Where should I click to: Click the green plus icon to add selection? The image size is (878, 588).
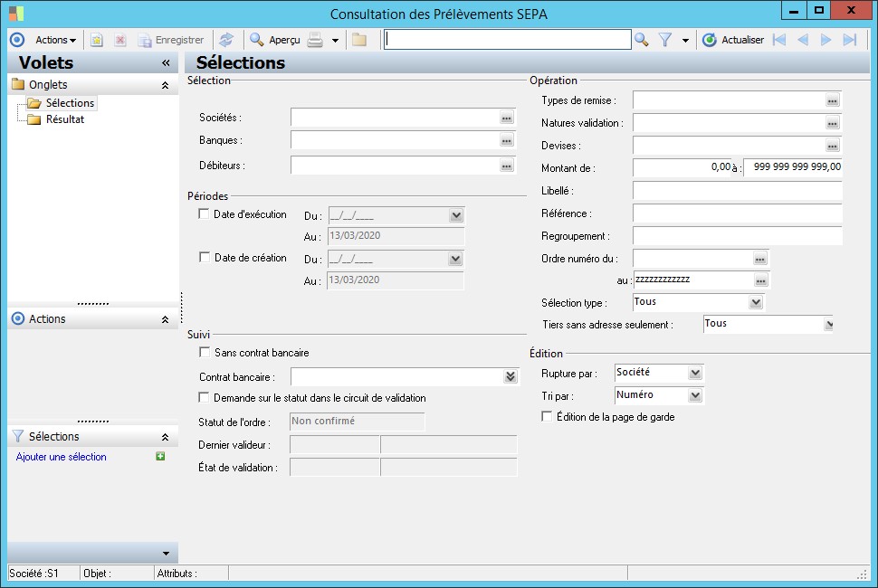tap(160, 457)
